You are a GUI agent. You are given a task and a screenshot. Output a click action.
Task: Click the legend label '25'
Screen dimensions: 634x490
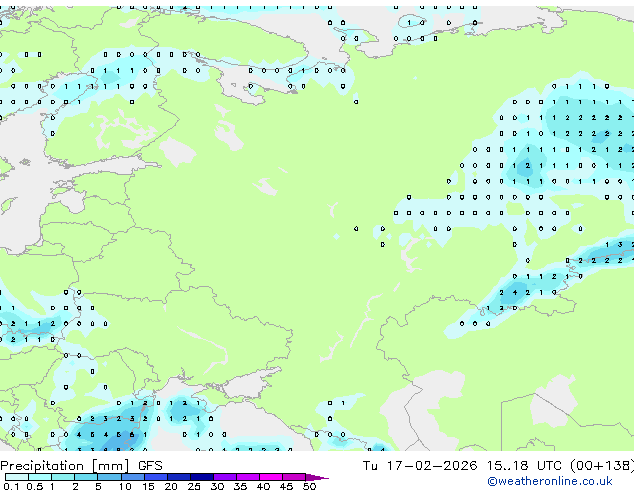[x=194, y=486]
